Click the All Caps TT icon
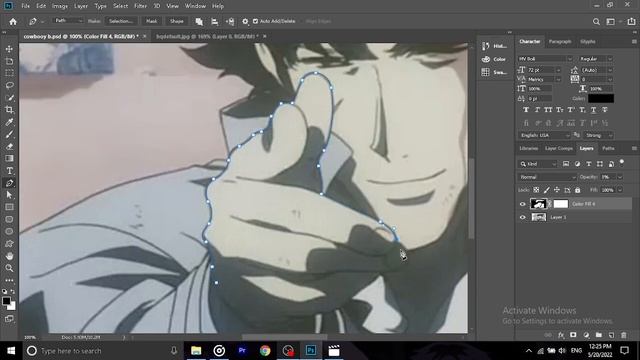The image size is (640, 360). (548, 110)
